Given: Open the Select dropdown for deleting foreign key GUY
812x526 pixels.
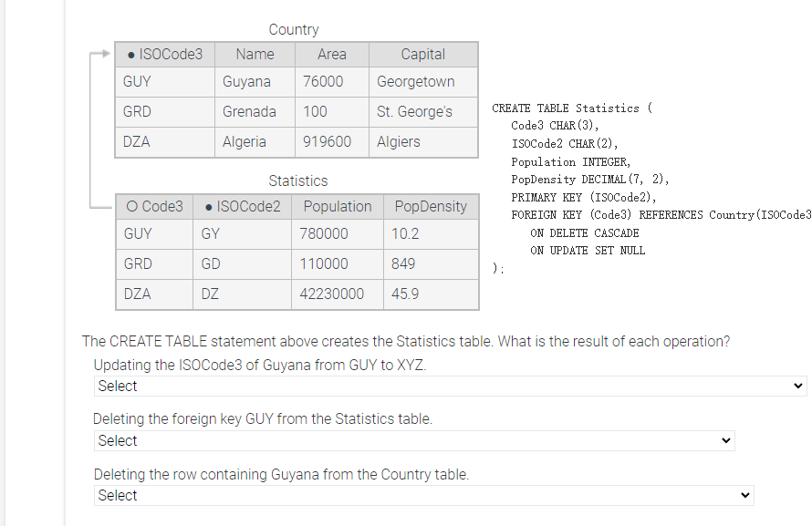Looking at the screenshot, I should pos(413,440).
